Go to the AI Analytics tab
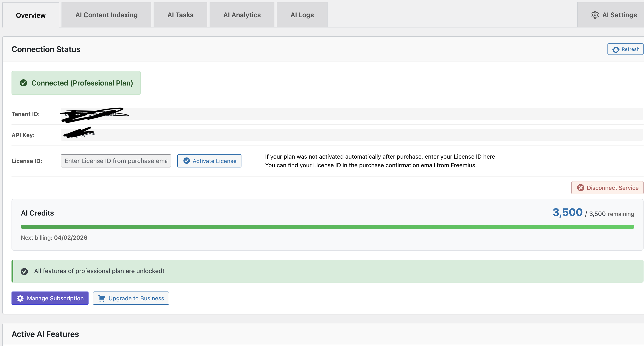The height and width of the screenshot is (346, 644). 242,15
